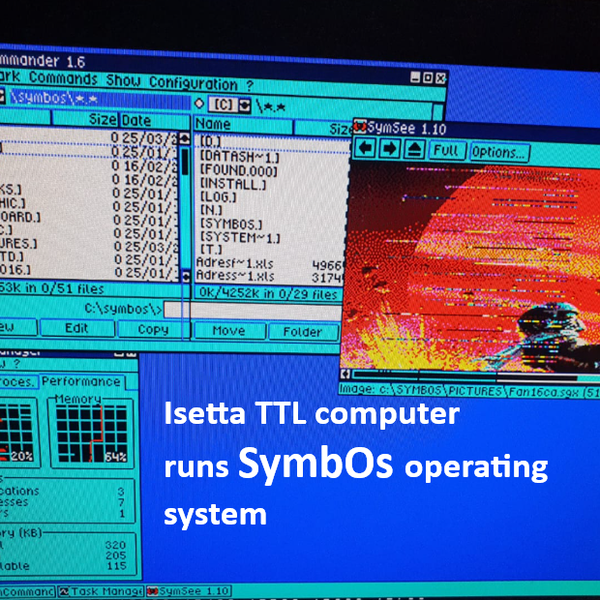Select file Adresf~1.xls

tap(235, 263)
